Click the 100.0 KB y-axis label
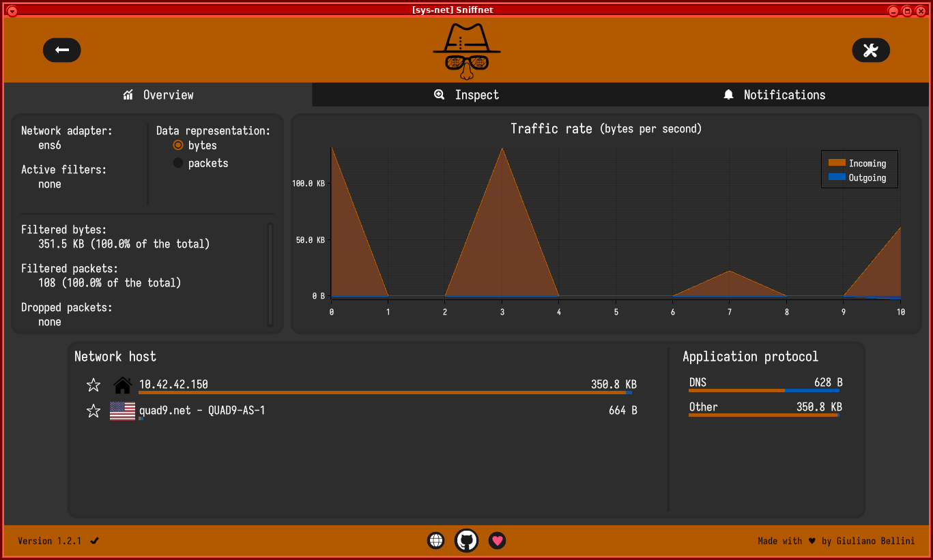Image resolution: width=933 pixels, height=560 pixels. [x=308, y=183]
